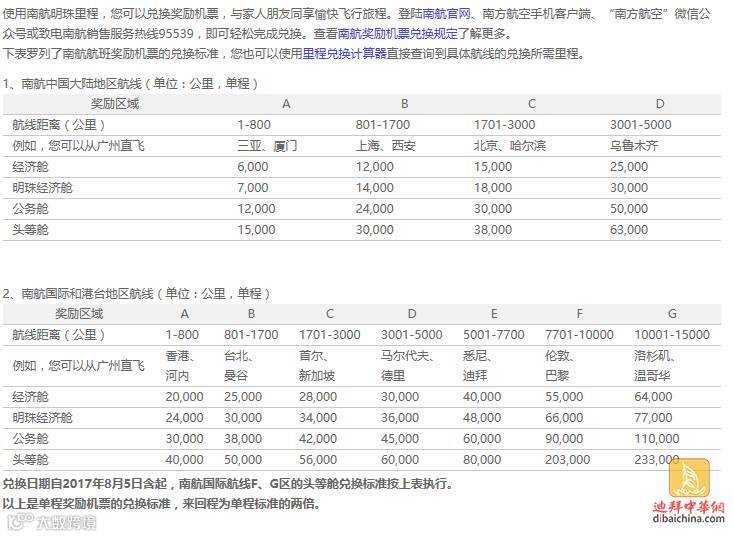Click the '80,000' first class value
The image size is (733, 537).
(482, 460)
